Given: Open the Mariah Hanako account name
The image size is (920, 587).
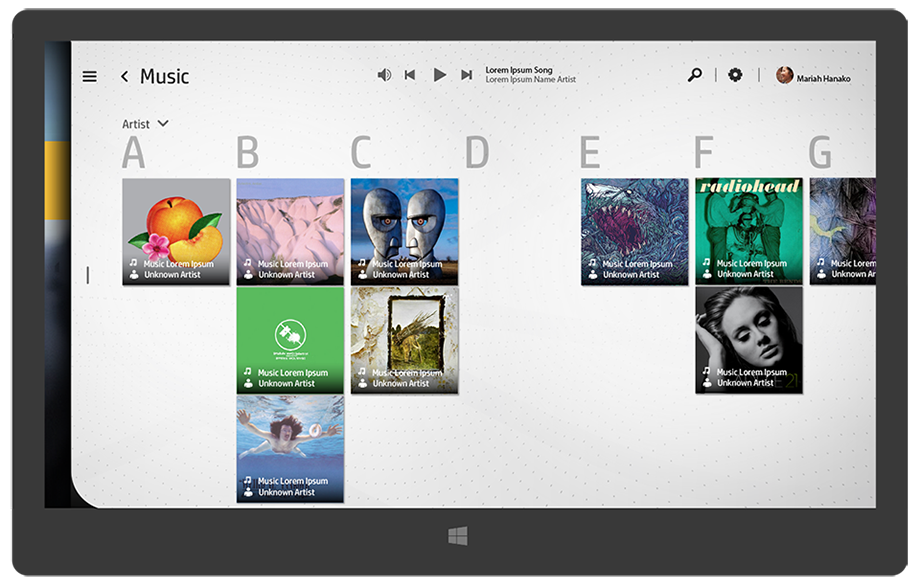Looking at the screenshot, I should [823, 78].
